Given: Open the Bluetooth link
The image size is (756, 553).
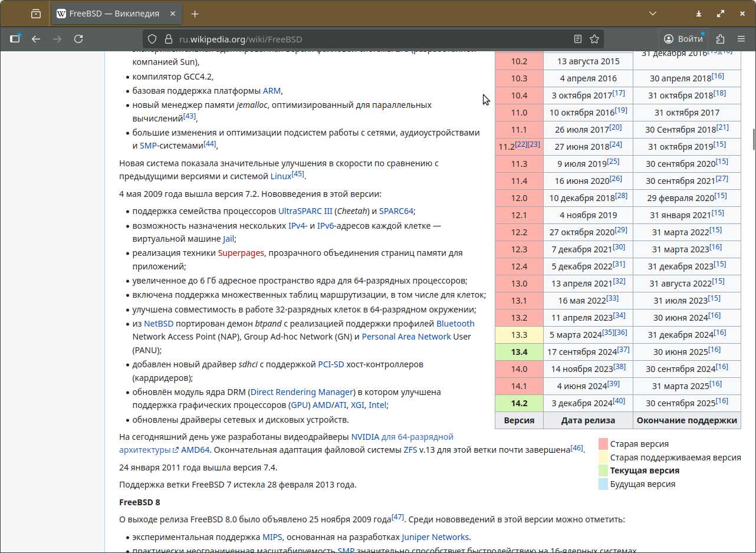Looking at the screenshot, I should click(x=455, y=324).
